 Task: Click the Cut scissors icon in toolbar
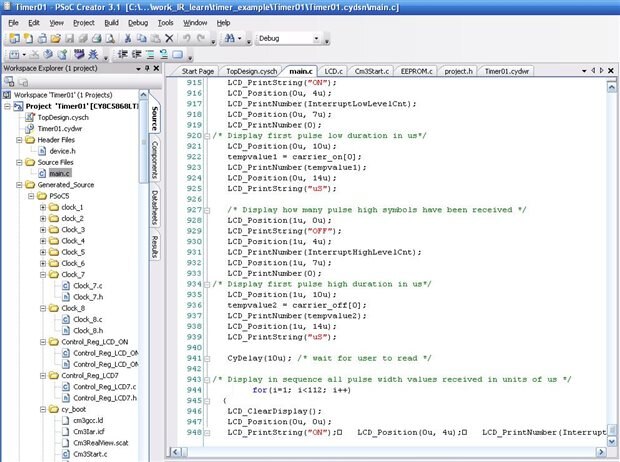127,38
